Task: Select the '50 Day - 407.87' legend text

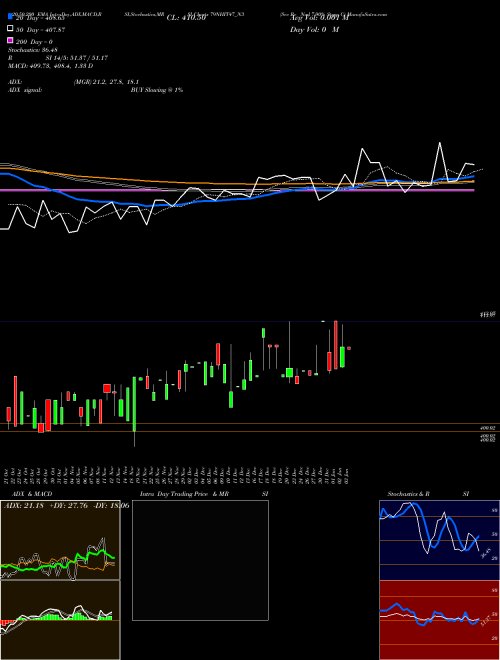Action: [x=40, y=30]
